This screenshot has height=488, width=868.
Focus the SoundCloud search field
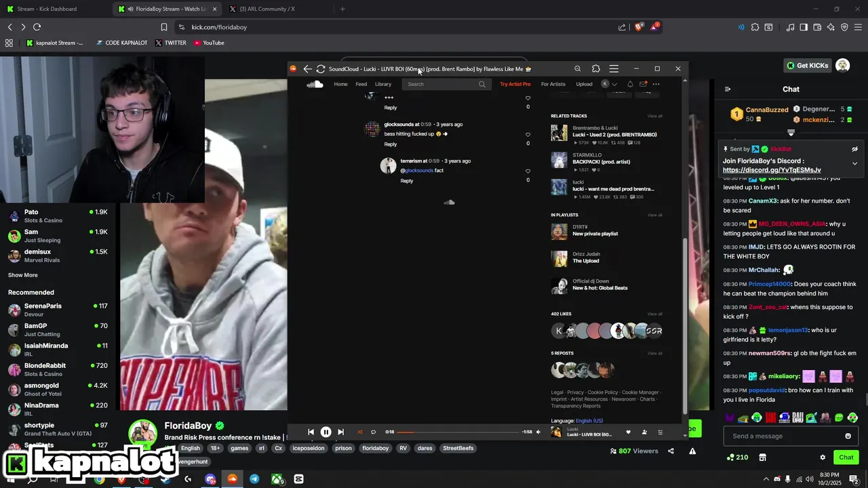(446, 84)
